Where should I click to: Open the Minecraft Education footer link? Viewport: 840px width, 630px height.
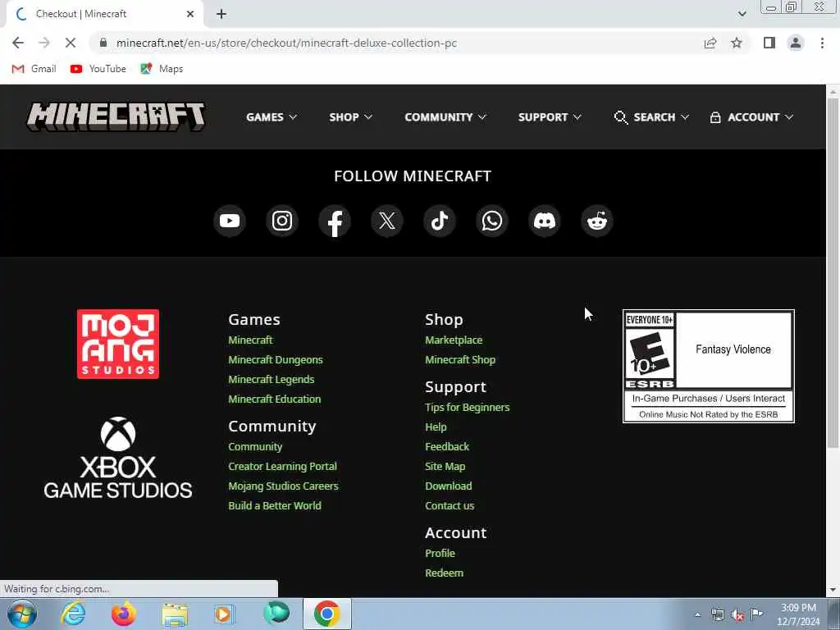click(274, 399)
